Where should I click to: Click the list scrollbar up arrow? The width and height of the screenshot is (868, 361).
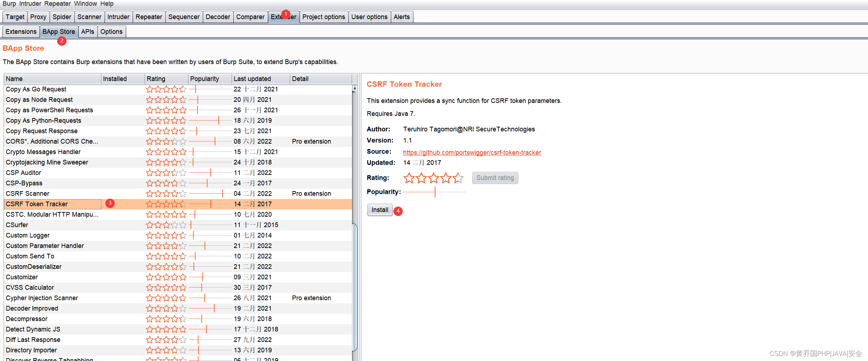(355, 88)
